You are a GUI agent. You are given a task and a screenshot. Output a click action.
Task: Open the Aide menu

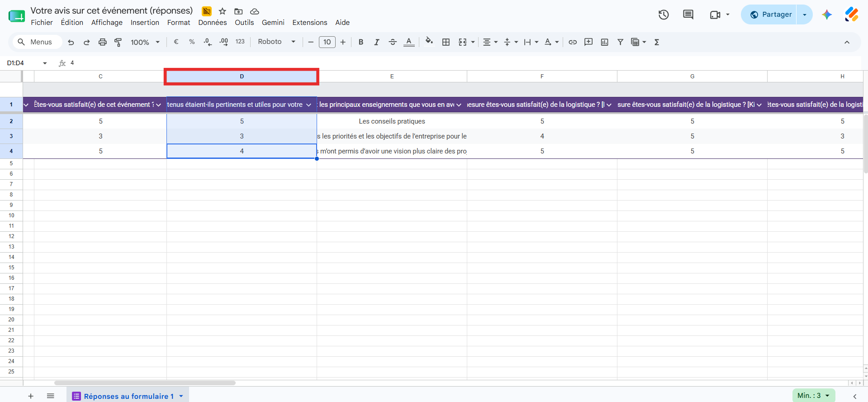point(342,23)
